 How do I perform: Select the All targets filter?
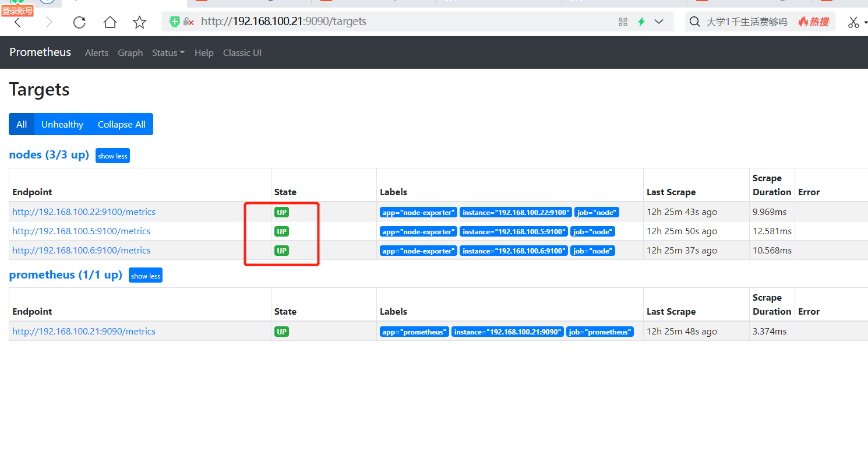[x=22, y=124]
